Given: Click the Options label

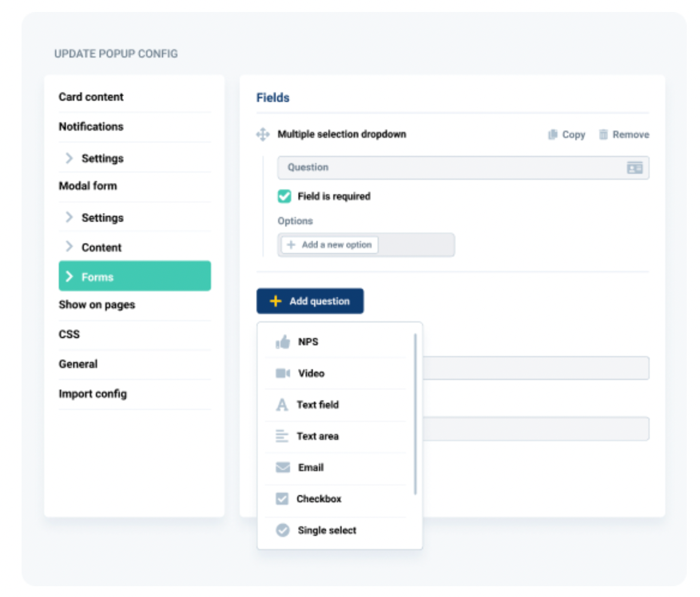Looking at the screenshot, I should pos(295,221).
